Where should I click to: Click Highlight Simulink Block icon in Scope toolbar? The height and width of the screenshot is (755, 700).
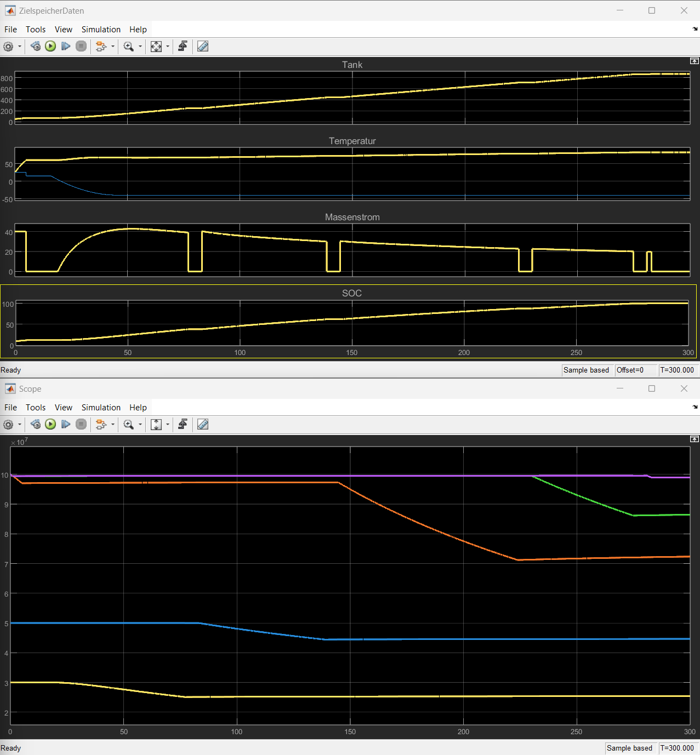pyautogui.click(x=183, y=425)
